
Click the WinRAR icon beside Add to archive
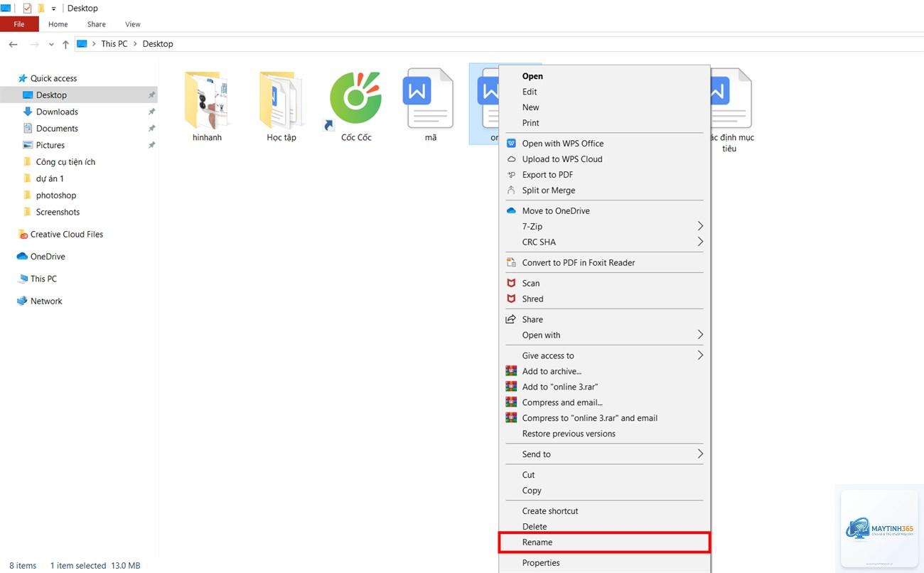pyautogui.click(x=511, y=371)
